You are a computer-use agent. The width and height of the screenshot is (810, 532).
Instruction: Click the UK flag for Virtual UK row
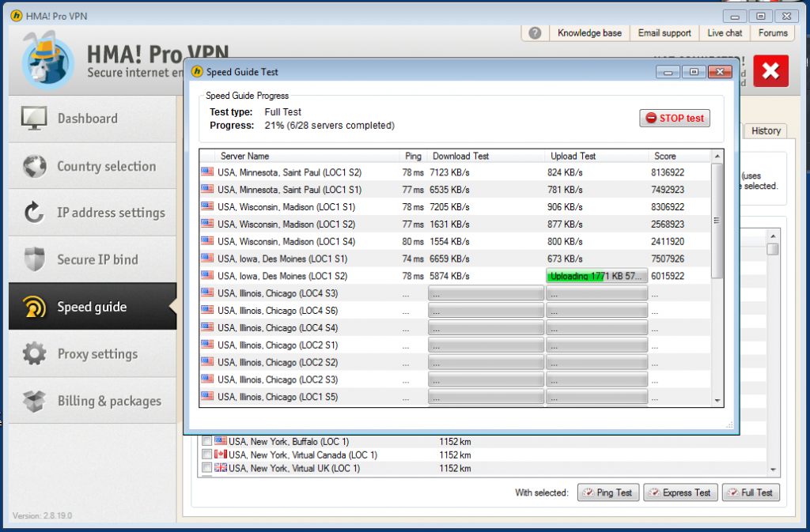pos(221,468)
